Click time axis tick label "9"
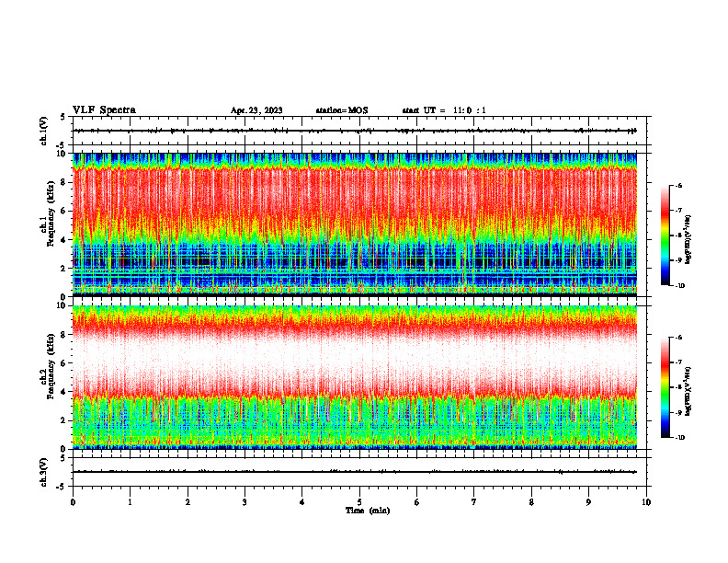 tap(588, 502)
